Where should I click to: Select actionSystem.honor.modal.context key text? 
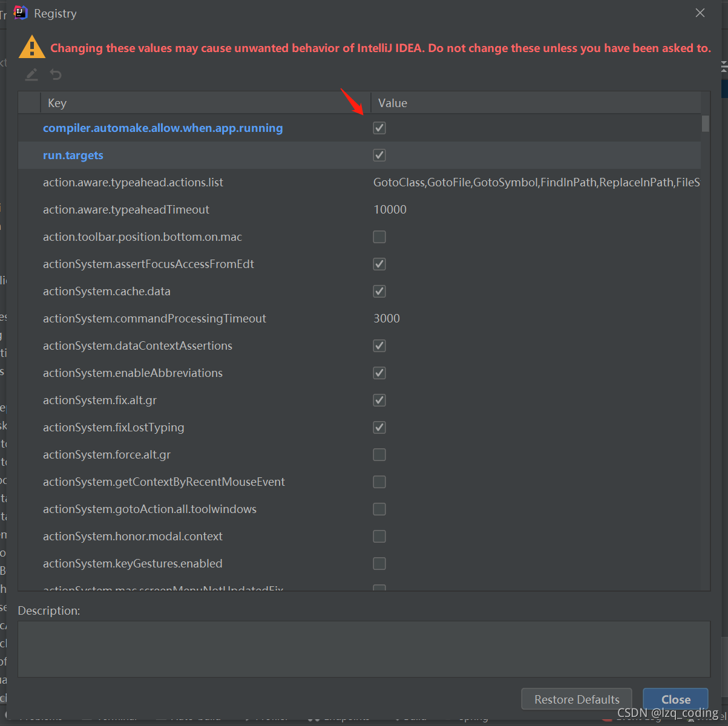(x=133, y=537)
